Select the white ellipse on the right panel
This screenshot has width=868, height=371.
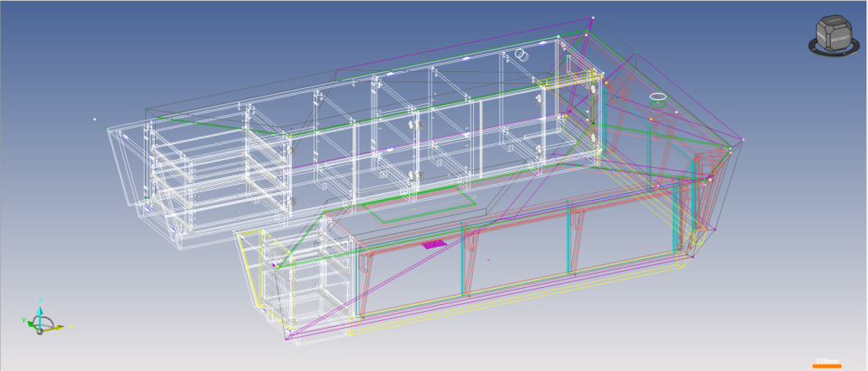click(x=659, y=97)
